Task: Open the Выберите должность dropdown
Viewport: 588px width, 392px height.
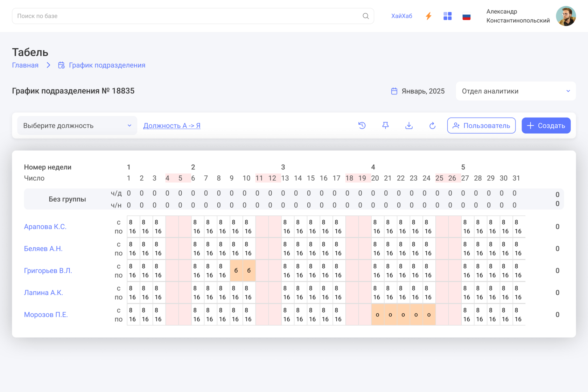Action: 77,126
